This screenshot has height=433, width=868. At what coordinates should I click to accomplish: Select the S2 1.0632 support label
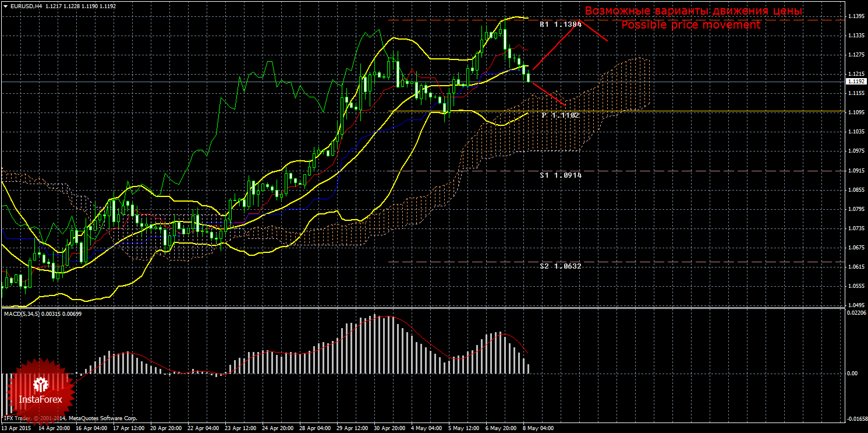click(x=561, y=266)
